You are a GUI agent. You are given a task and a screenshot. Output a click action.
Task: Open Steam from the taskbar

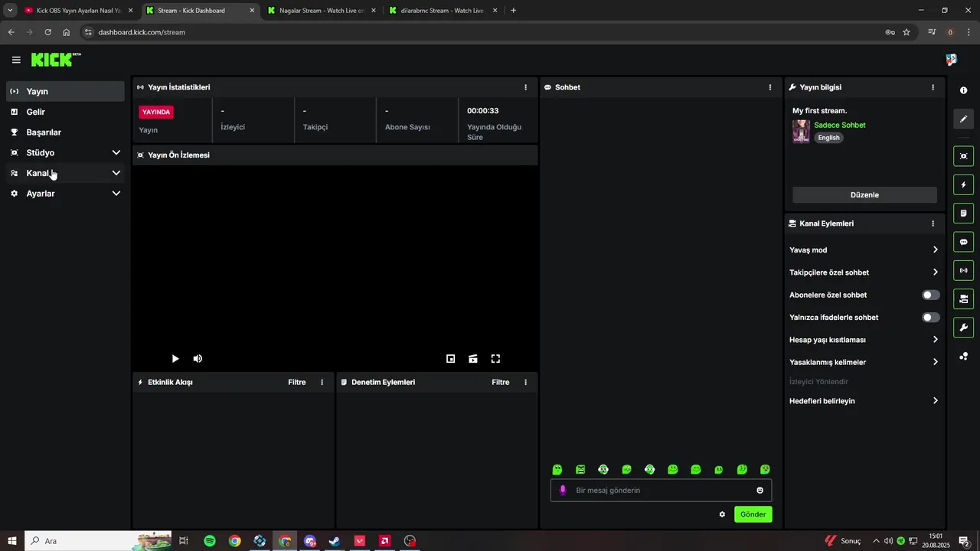(335, 541)
